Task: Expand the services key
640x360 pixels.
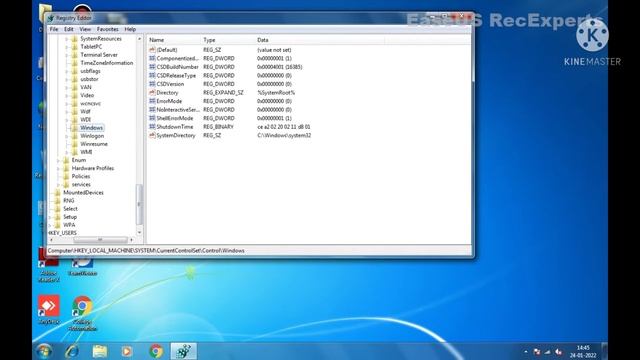Action: point(58,184)
